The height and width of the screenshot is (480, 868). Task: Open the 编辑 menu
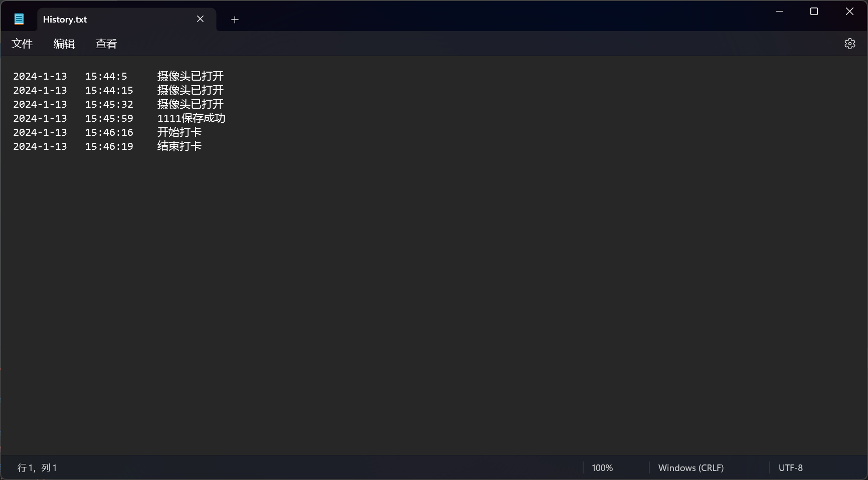(64, 44)
